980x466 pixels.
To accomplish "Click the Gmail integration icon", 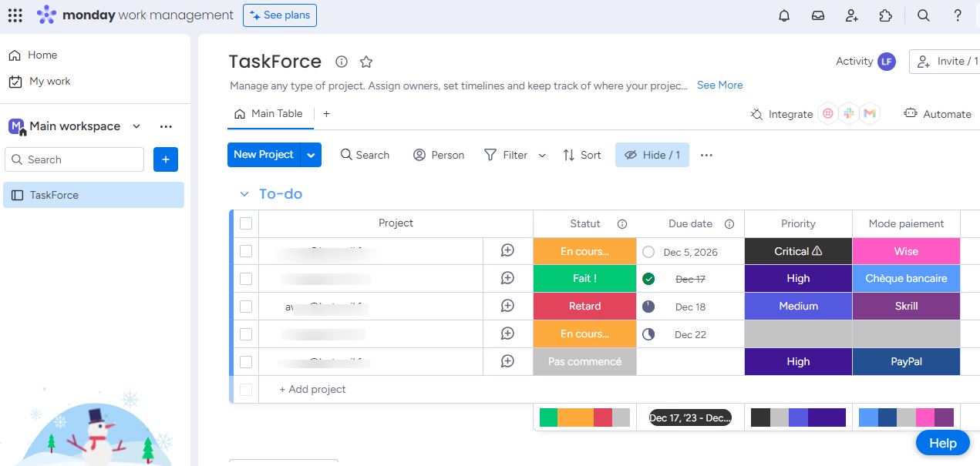I will tap(870, 113).
